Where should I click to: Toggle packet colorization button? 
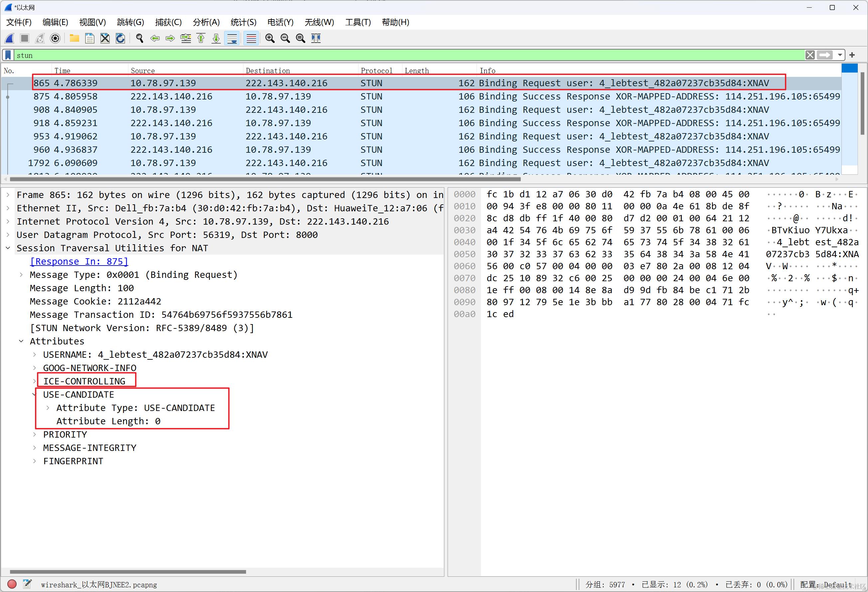pyautogui.click(x=251, y=38)
